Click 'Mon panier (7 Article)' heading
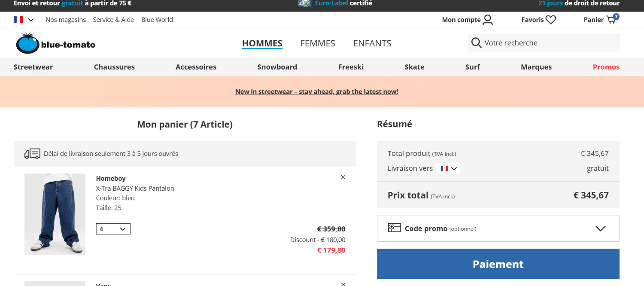 click(x=185, y=125)
